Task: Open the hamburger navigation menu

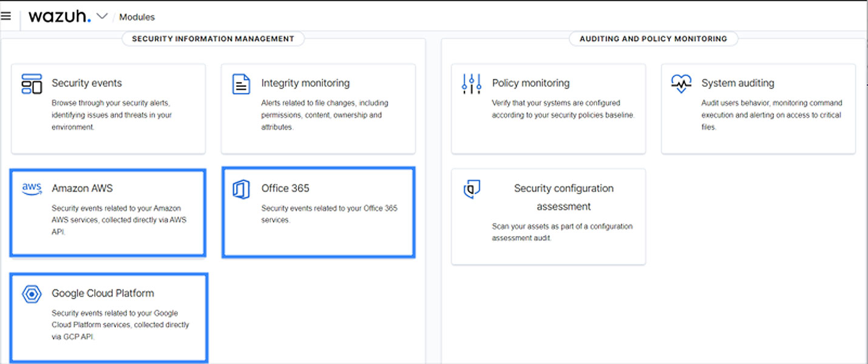Action: (5, 16)
